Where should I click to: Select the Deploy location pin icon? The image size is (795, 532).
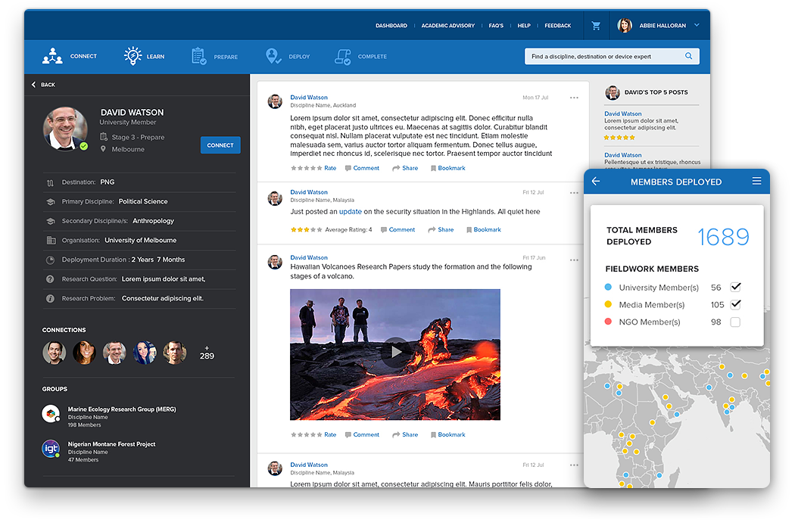coord(273,56)
